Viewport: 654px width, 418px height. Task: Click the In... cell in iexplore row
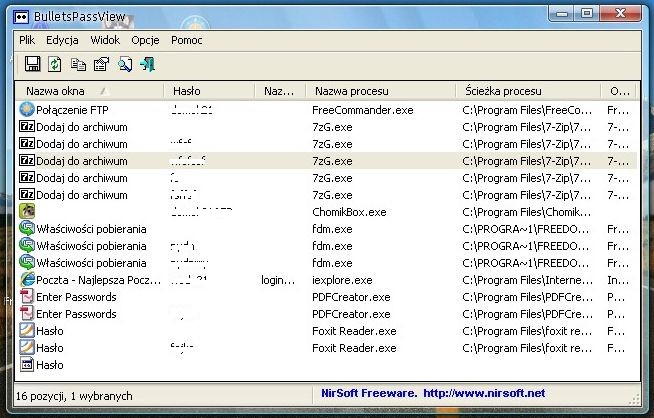[618, 280]
